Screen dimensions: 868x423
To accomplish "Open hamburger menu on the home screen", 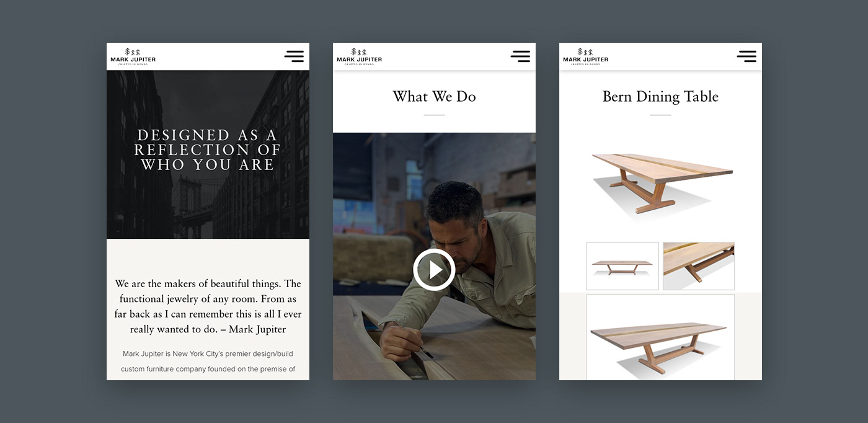I will coord(294,56).
